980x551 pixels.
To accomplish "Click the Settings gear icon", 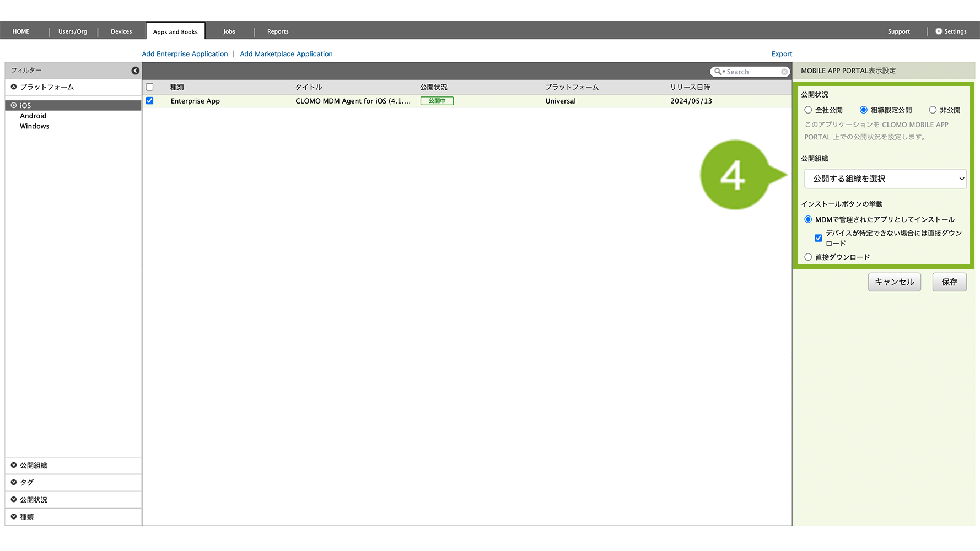I will click(939, 31).
